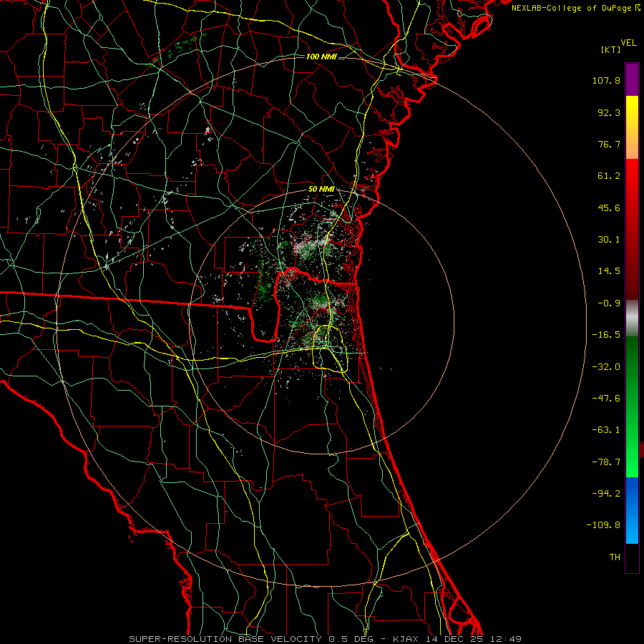Click the 61.2 velocity scale value

(609, 176)
